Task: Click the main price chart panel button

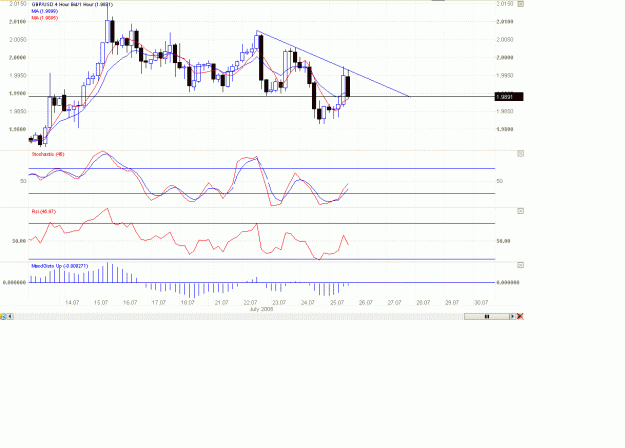Action: pyautogui.click(x=521, y=4)
